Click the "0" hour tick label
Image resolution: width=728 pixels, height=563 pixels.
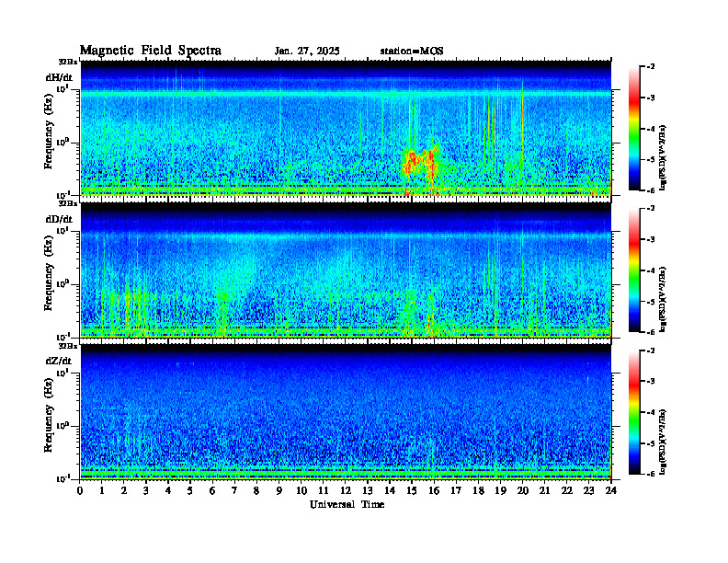click(x=80, y=491)
